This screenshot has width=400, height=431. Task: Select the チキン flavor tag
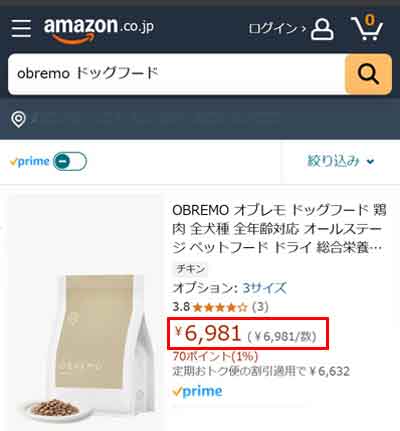[191, 269]
